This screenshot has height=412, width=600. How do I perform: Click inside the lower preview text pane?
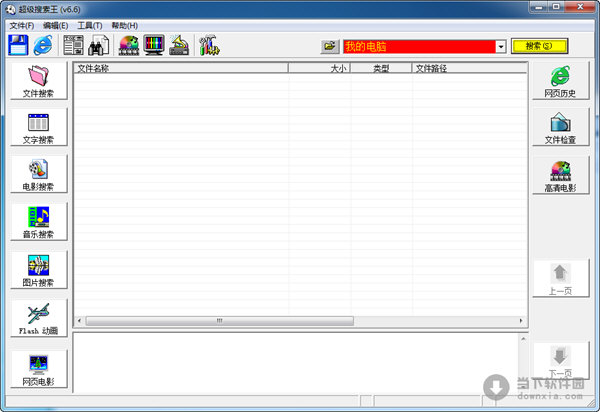(296, 362)
